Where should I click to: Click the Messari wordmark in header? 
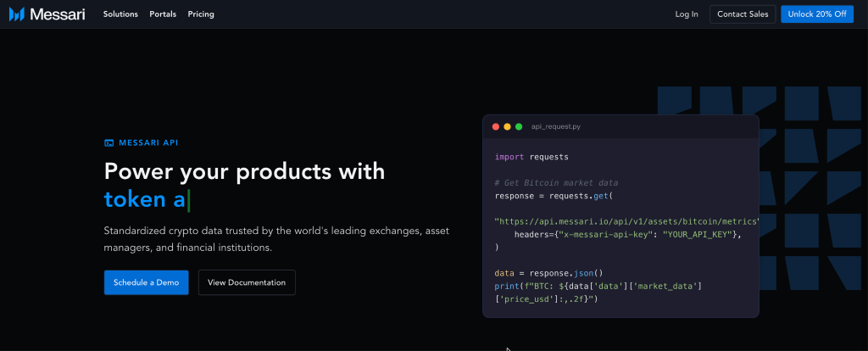(56, 14)
